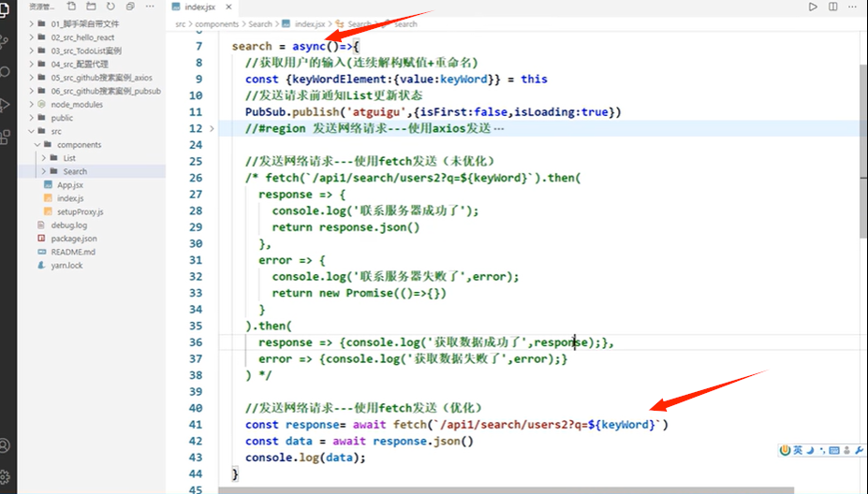The height and width of the screenshot is (494, 868).
Task: Click the horizontal scrollbar under the editor
Action: pos(506,490)
